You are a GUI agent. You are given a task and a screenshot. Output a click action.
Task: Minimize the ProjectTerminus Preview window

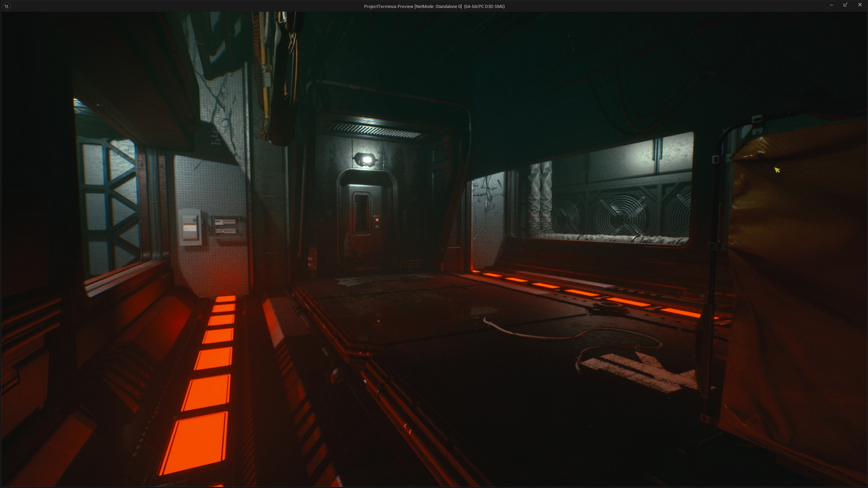[x=831, y=5]
